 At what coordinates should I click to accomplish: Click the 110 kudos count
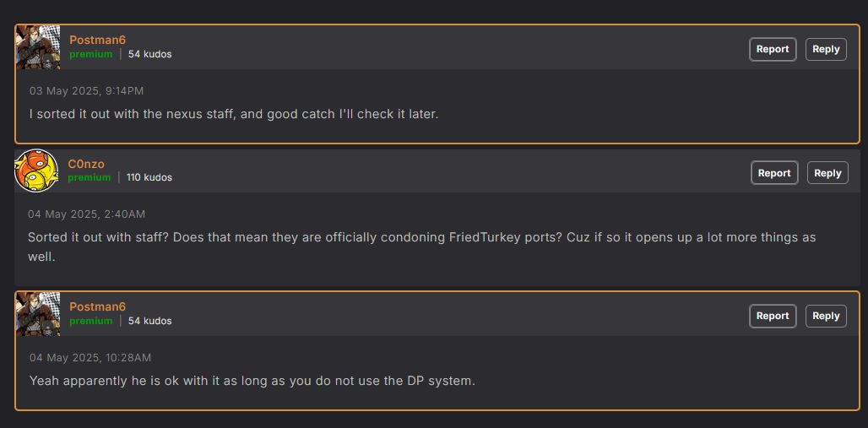149,177
